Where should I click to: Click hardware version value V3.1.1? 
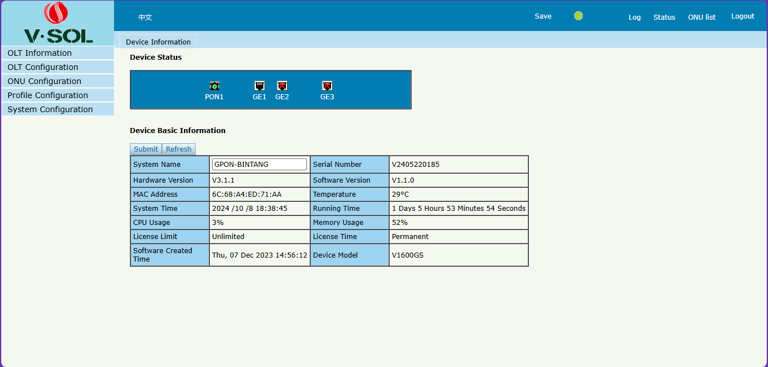coord(223,180)
